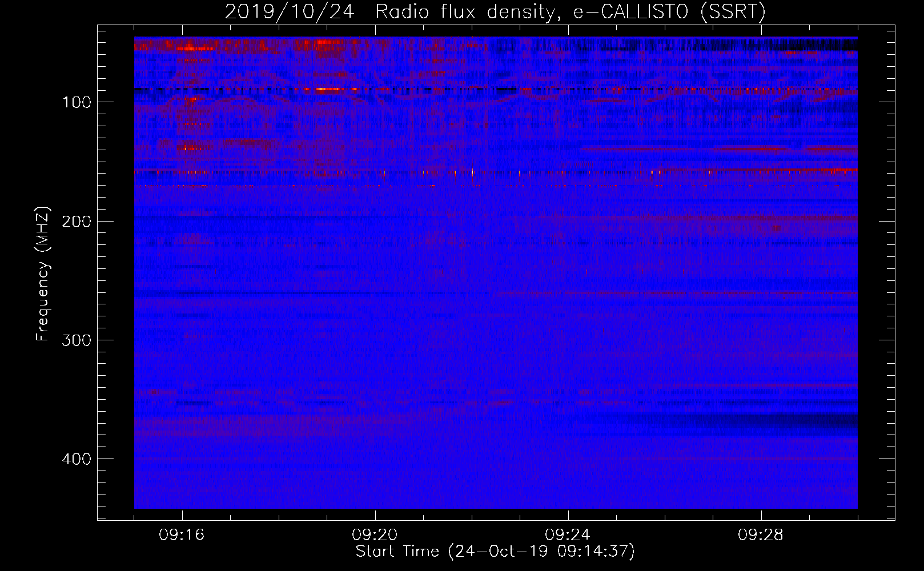Click the 300 frequency tick label
The image size is (924, 571).
click(x=77, y=340)
